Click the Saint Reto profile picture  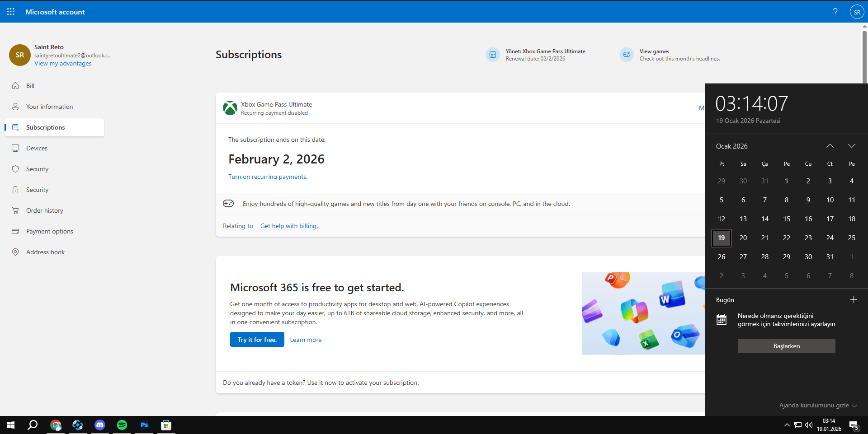pyautogui.click(x=20, y=55)
